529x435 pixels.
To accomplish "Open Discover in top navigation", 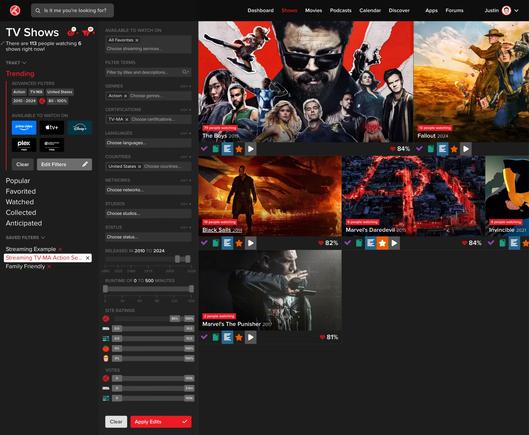I will (x=399, y=10).
